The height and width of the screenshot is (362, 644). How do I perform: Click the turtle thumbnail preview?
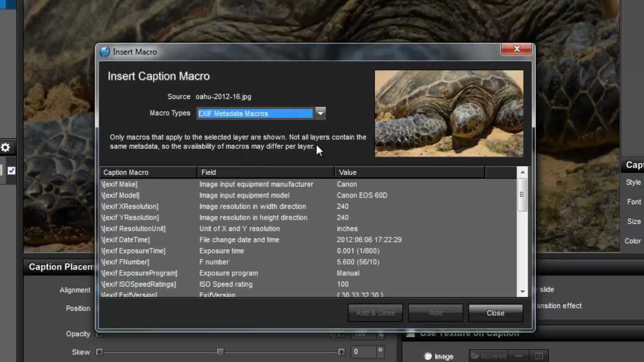tap(449, 114)
